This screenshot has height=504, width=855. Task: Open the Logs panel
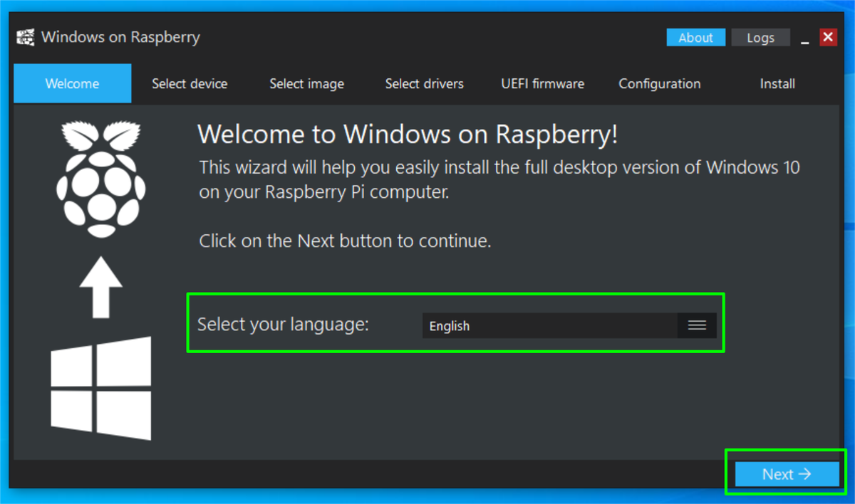[x=760, y=37]
